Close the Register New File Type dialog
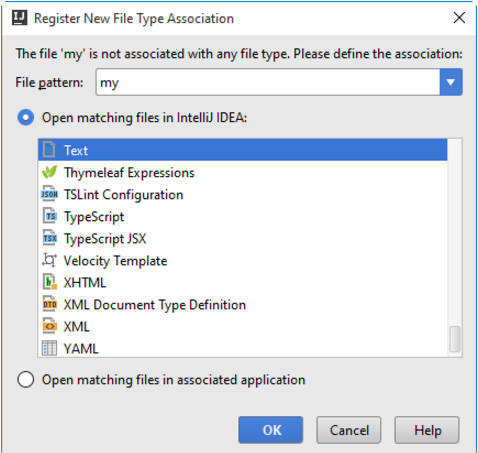This screenshot has width=478, height=453. point(459,18)
